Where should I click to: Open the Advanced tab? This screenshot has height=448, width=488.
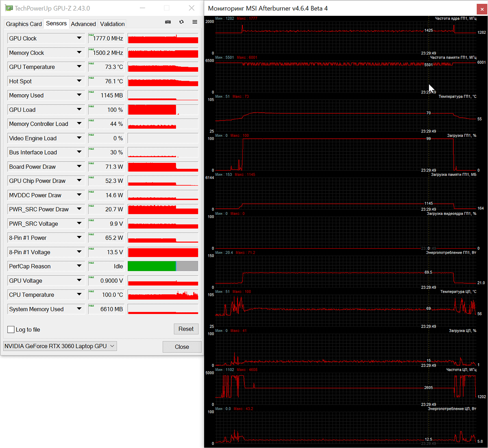83,24
